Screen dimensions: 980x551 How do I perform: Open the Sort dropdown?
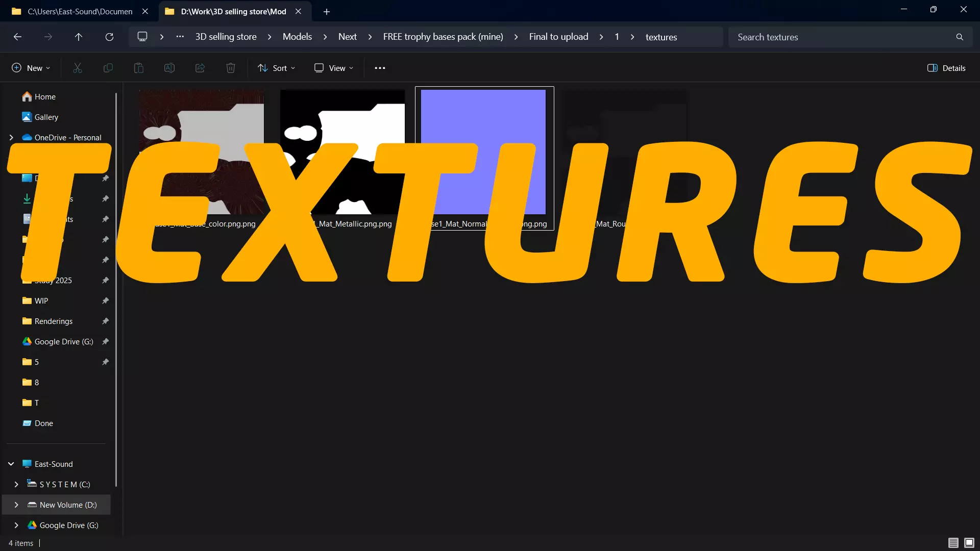tap(277, 68)
